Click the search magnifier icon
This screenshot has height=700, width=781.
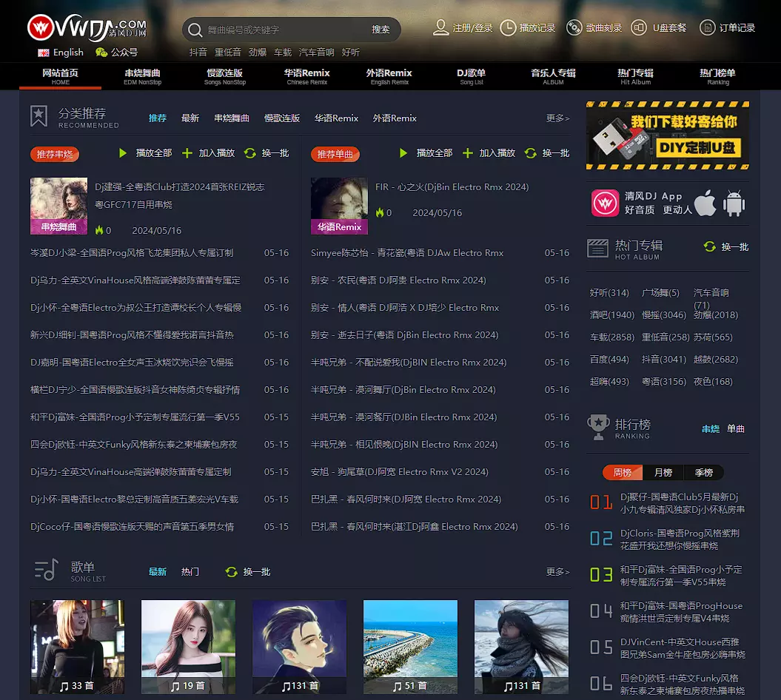(195, 30)
